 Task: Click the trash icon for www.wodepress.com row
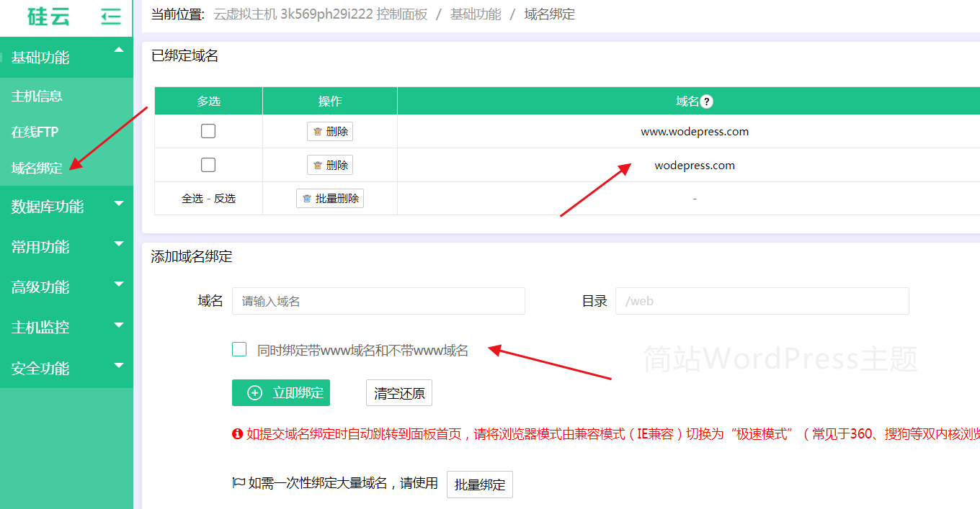(x=318, y=132)
